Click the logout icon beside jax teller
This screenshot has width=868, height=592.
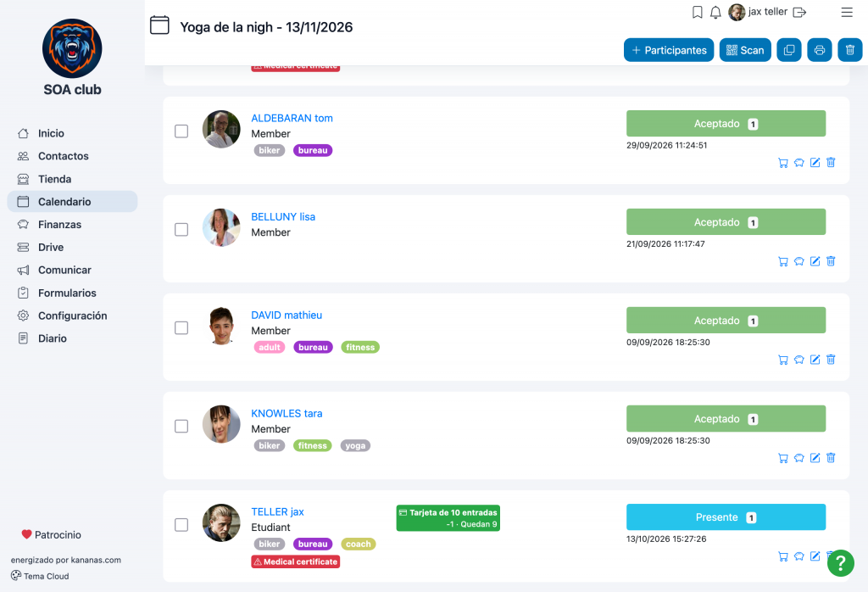click(x=799, y=12)
